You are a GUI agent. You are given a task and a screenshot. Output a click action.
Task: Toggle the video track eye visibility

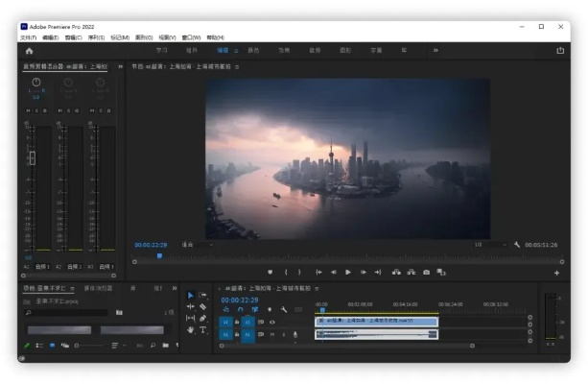271,322
